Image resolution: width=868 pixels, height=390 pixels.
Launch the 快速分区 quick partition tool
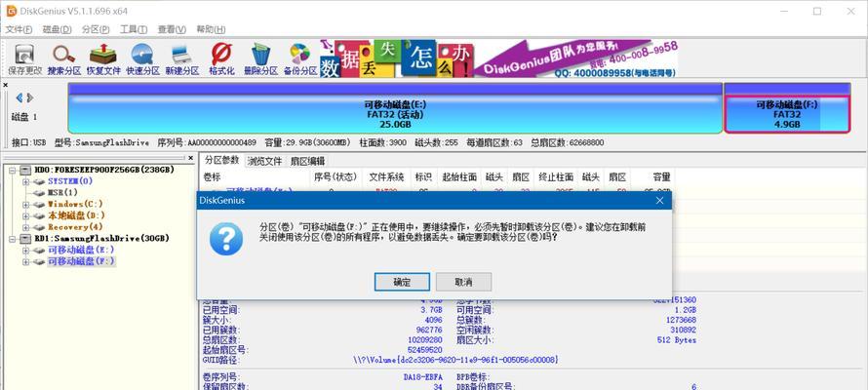point(142,59)
